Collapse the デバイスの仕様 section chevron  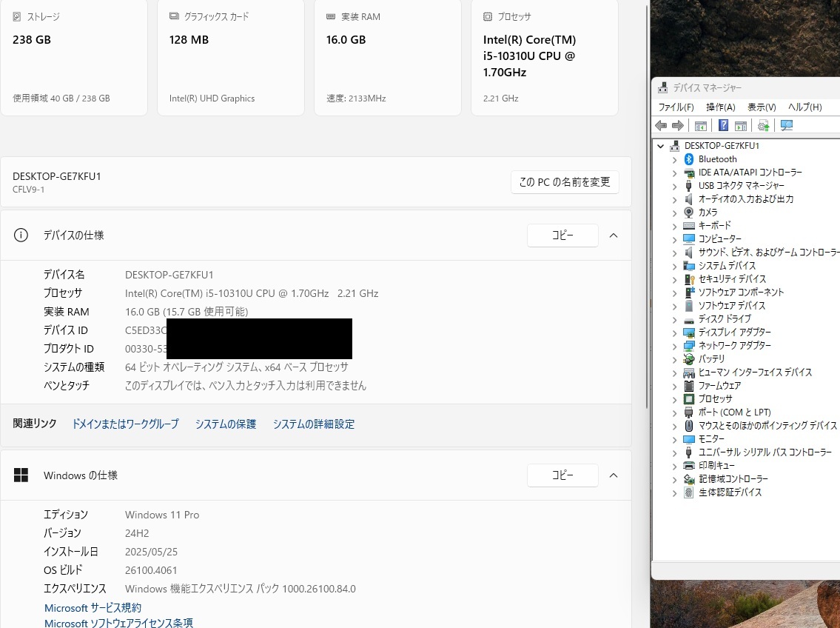614,235
